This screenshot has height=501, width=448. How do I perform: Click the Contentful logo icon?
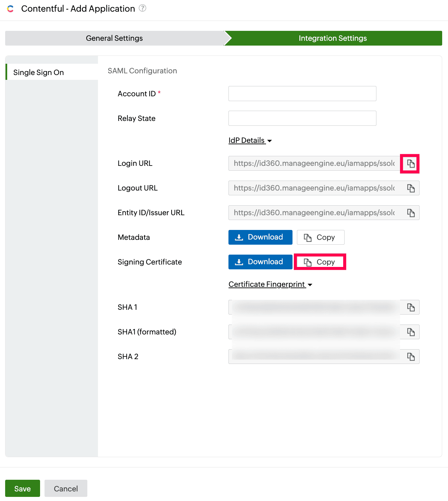(11, 9)
